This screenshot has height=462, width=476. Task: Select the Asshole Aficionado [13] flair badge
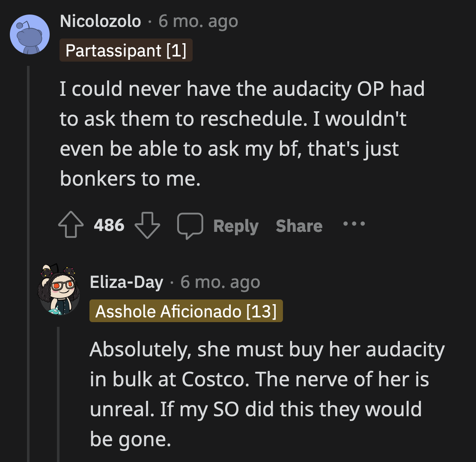[186, 311]
